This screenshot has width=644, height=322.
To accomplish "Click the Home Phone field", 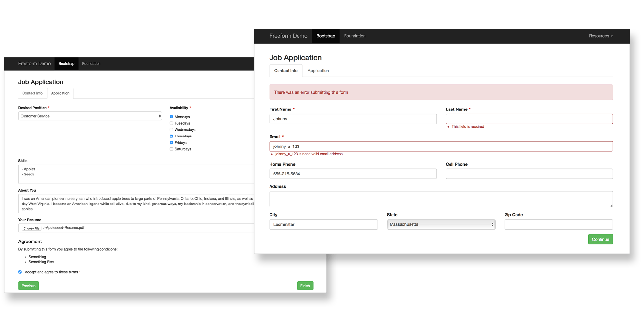I will (353, 174).
